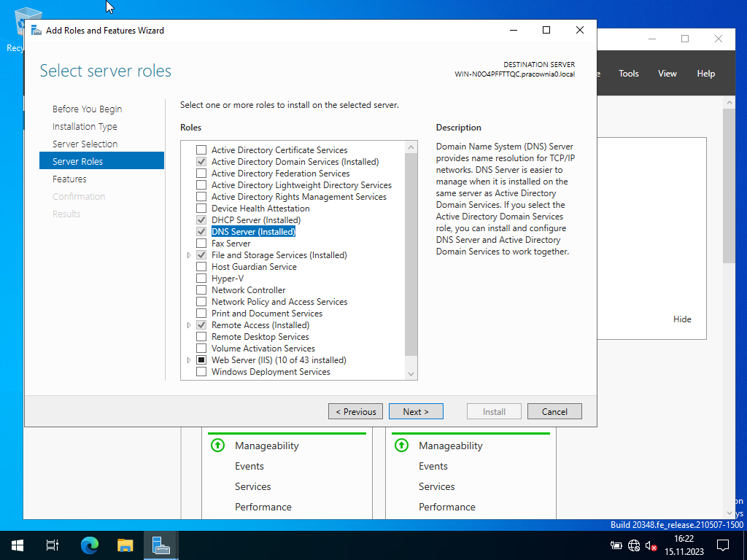Open the Tools menu in Server Manager

[x=628, y=74]
